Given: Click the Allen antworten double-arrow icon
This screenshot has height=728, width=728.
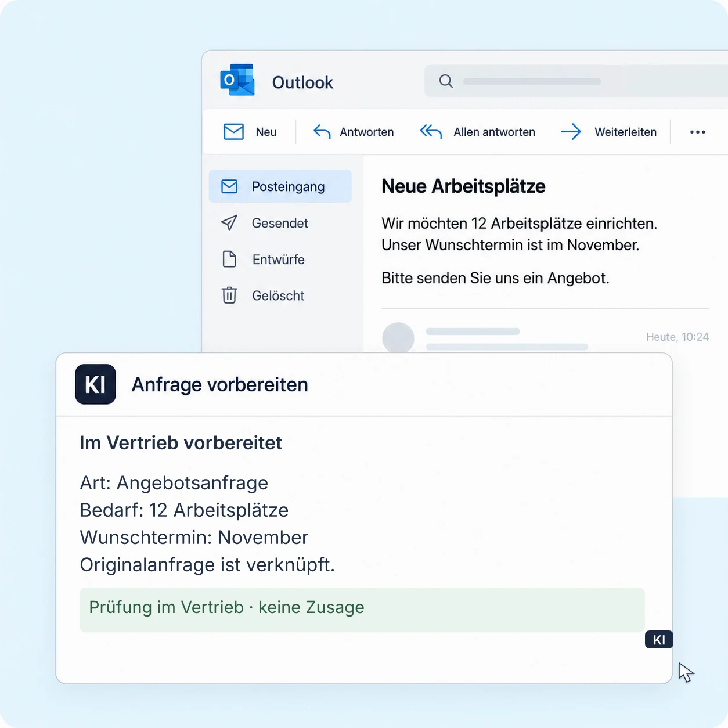Looking at the screenshot, I should 431,132.
